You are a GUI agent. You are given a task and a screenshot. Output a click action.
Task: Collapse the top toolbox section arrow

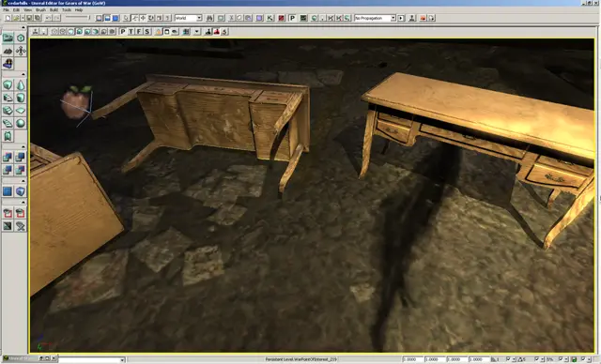[23, 27]
